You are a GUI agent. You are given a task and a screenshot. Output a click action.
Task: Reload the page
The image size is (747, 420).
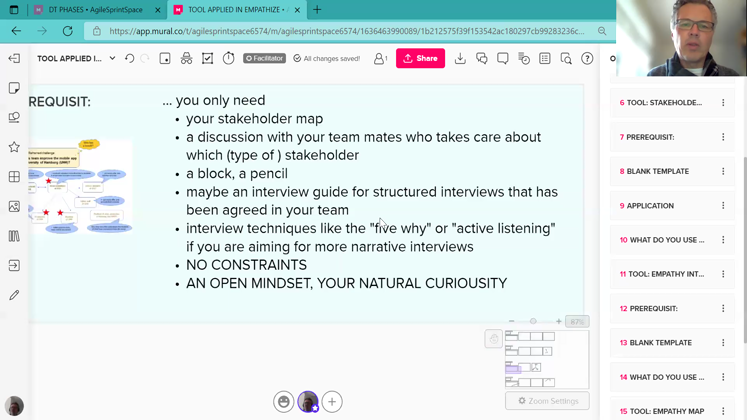[x=68, y=31]
